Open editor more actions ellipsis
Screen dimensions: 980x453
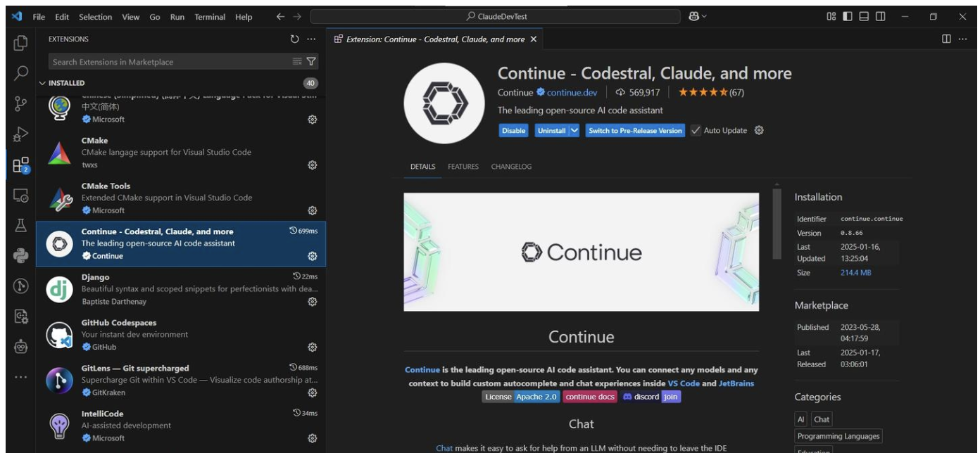tap(963, 39)
